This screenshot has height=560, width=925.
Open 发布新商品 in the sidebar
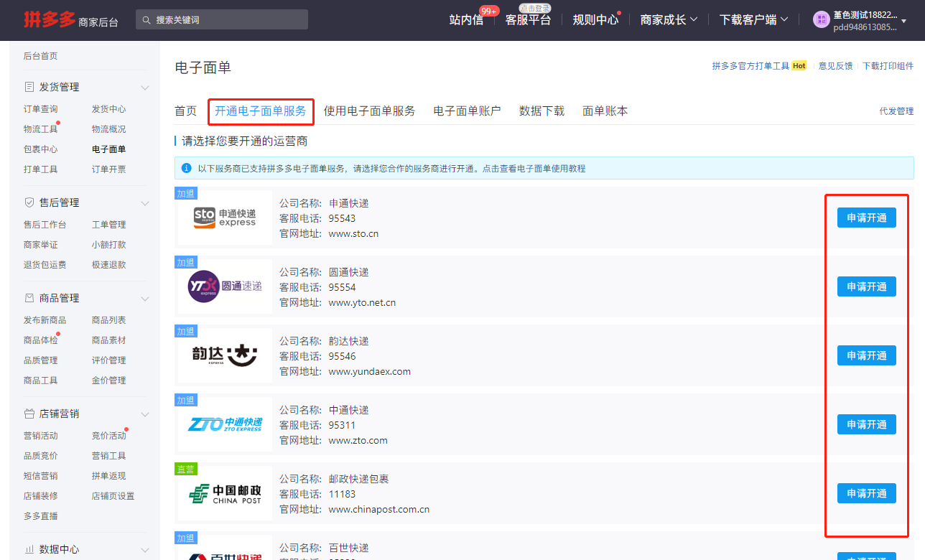click(45, 320)
